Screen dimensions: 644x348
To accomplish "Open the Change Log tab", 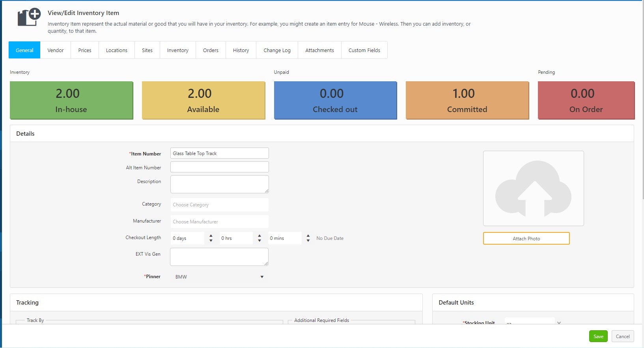I will pos(277,50).
